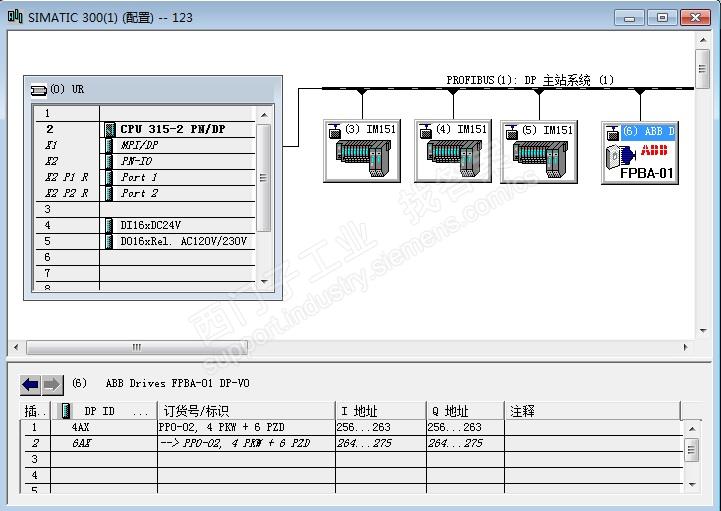This screenshot has height=511, width=721.
Task: Click the 订货号/标识 column header
Action: point(246,411)
